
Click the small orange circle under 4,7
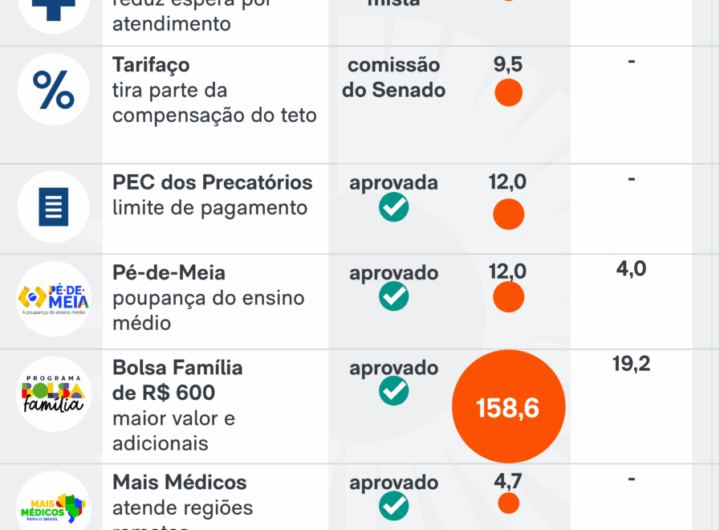(x=508, y=503)
